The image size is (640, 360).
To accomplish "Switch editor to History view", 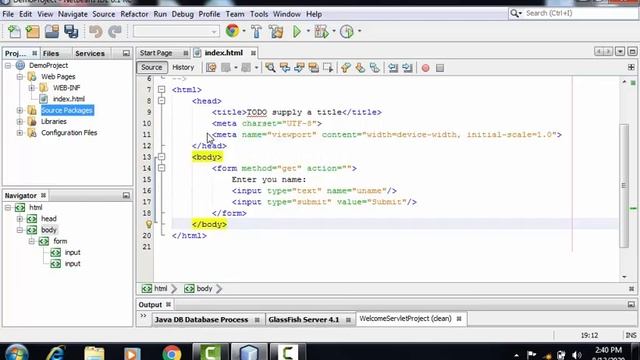I will tap(183, 67).
